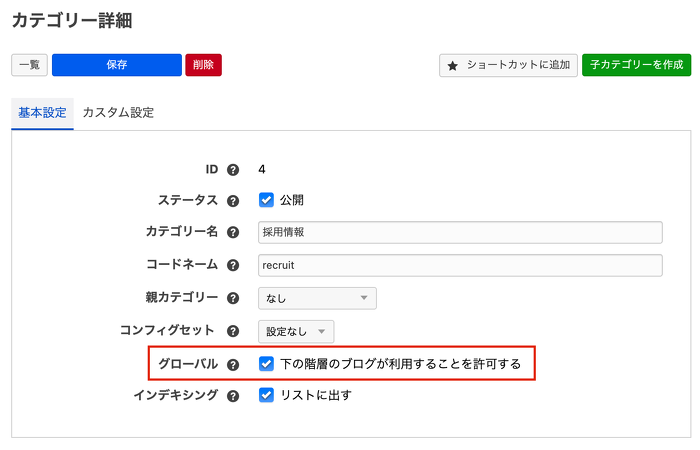Click help icon next to ID
This screenshot has width=700, height=450.
click(233, 170)
